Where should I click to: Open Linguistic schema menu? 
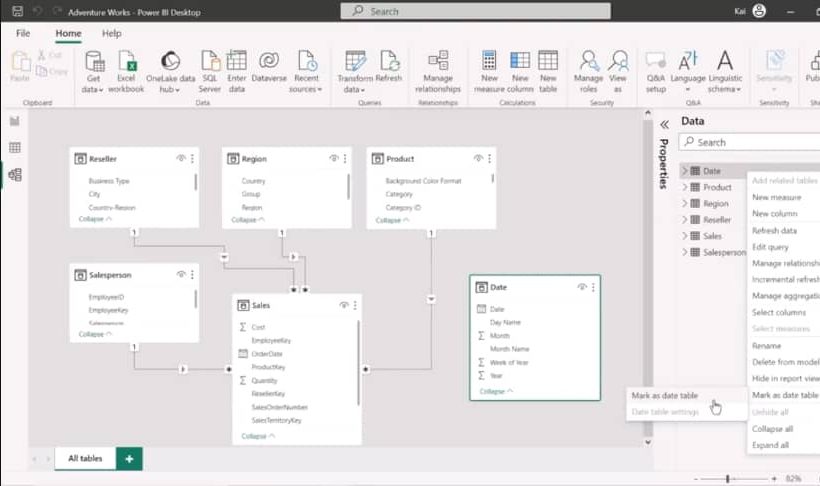[725, 72]
